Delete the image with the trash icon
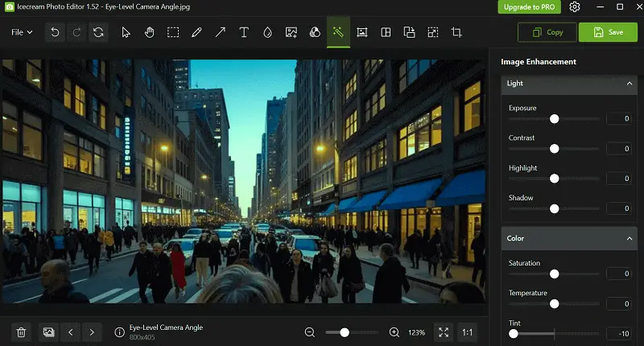 (21, 332)
